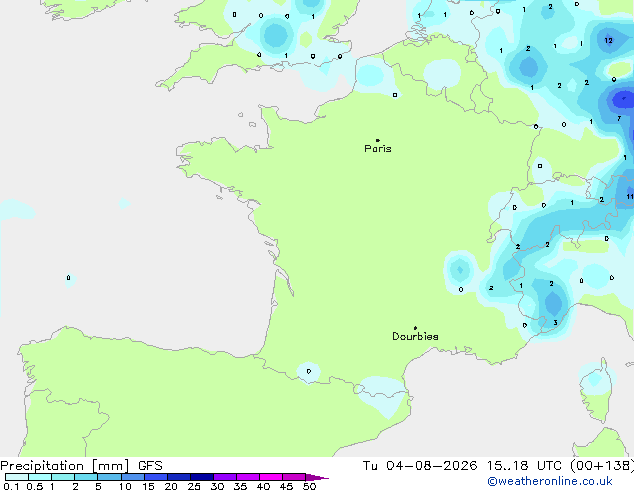Viewport: 634px width, 490px height.
Task: Click the legend label '50'
Action: pos(309,486)
